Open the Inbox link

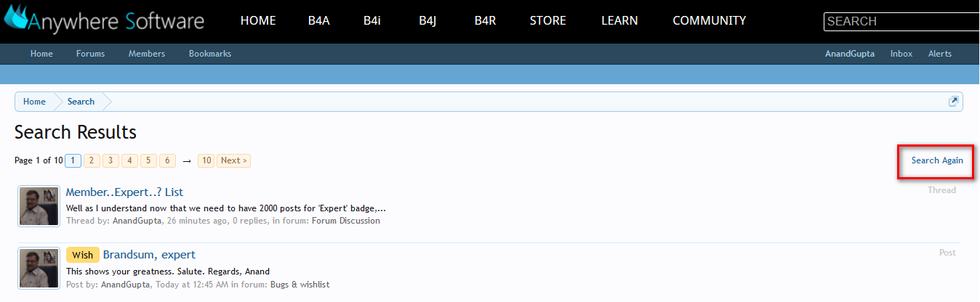[x=901, y=54]
